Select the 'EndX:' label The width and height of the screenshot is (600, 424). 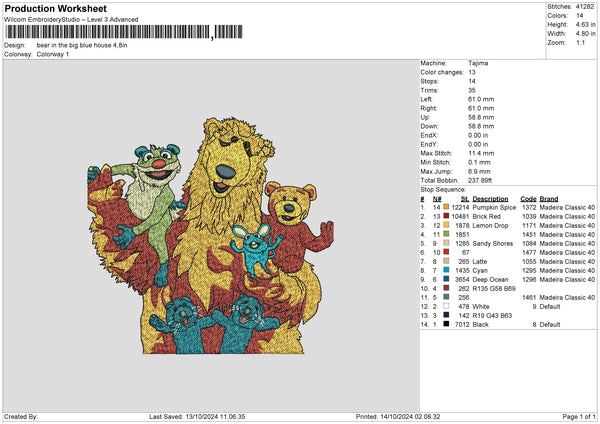click(429, 135)
